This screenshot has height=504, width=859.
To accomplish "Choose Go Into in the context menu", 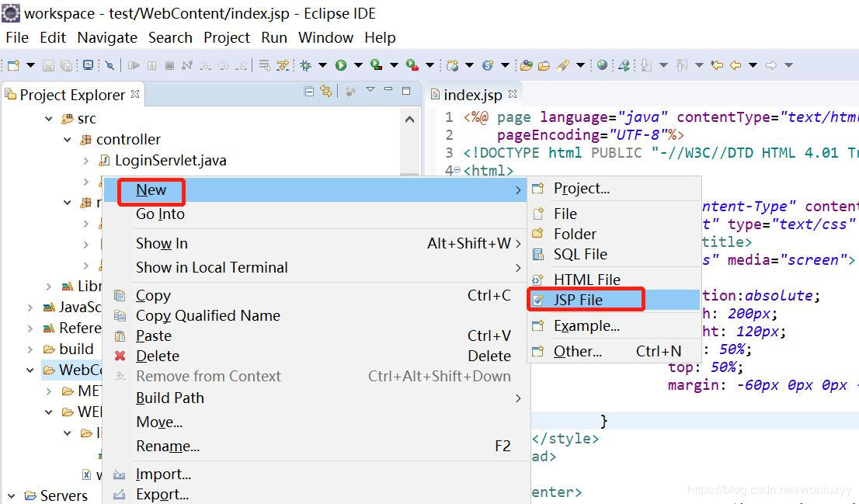I will (315, 214).
